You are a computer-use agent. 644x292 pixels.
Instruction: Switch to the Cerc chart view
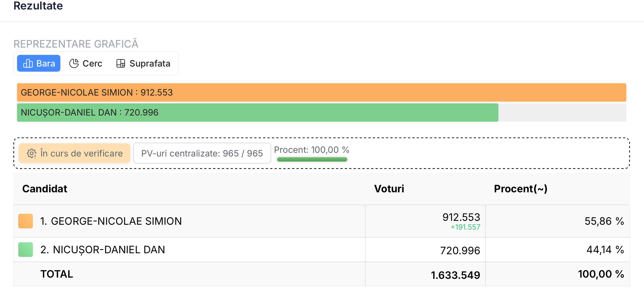(86, 63)
